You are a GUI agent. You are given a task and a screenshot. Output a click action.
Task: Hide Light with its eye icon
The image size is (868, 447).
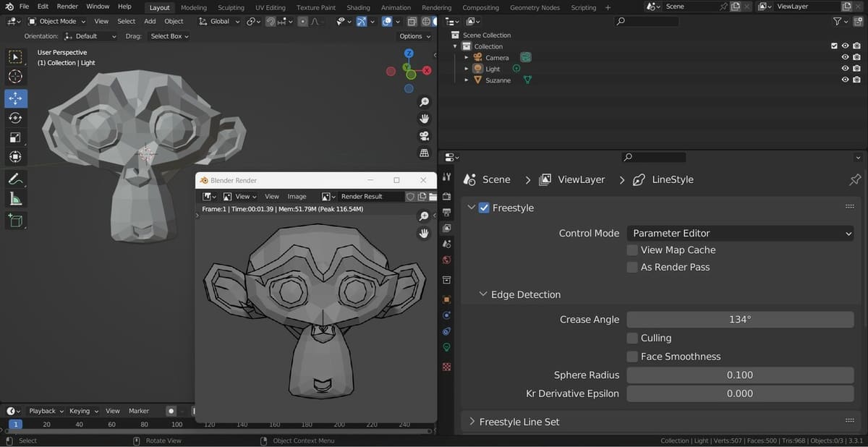point(845,69)
